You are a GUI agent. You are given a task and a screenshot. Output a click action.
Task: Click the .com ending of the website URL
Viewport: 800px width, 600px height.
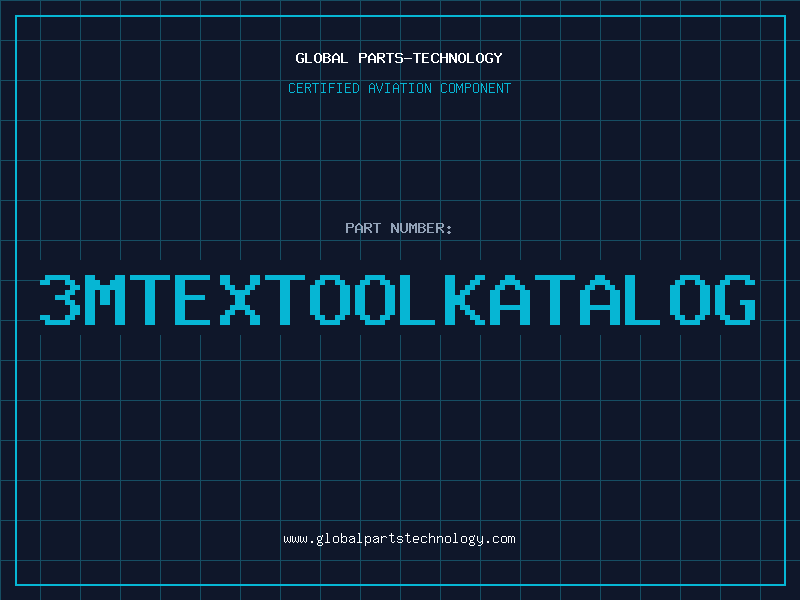point(501,539)
